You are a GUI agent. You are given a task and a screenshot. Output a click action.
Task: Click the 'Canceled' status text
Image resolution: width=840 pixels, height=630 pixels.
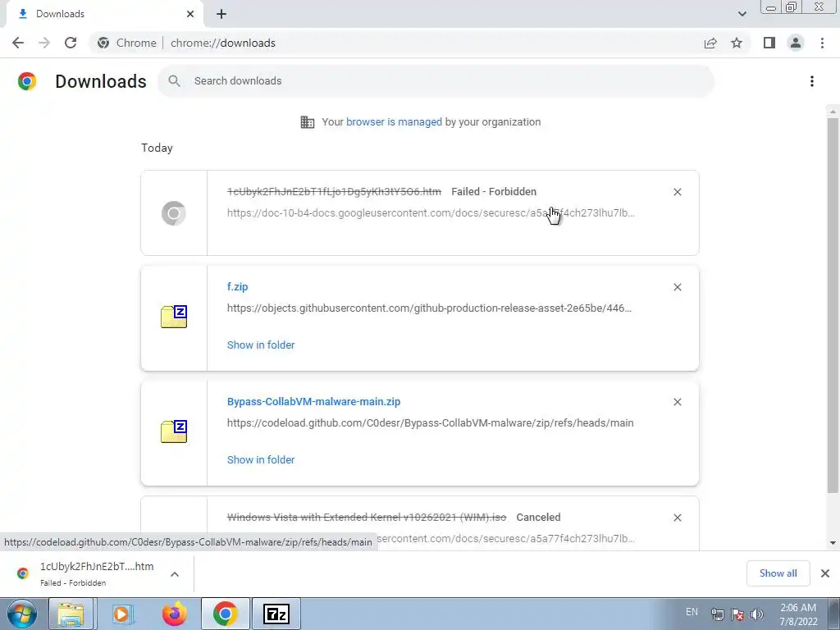coord(538,518)
